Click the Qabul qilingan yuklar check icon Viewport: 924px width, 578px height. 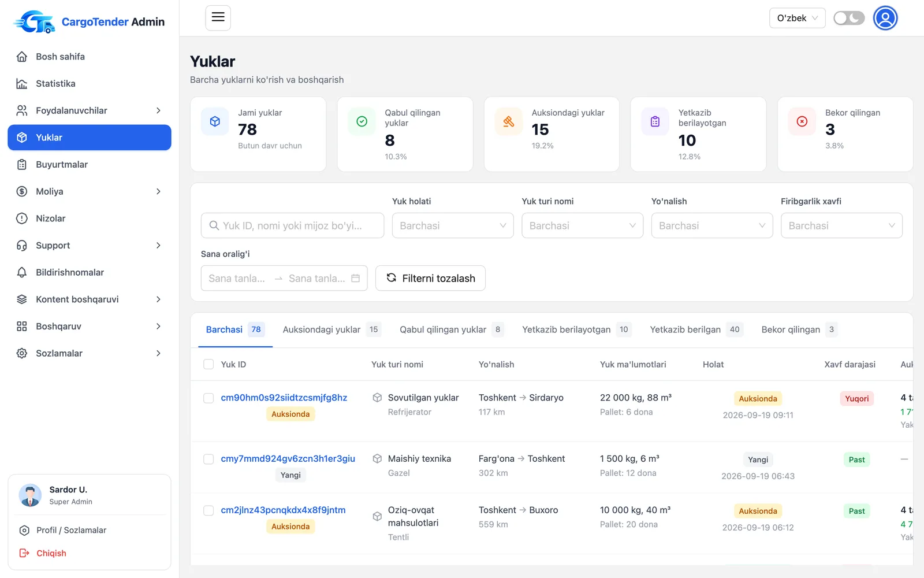[x=362, y=121]
